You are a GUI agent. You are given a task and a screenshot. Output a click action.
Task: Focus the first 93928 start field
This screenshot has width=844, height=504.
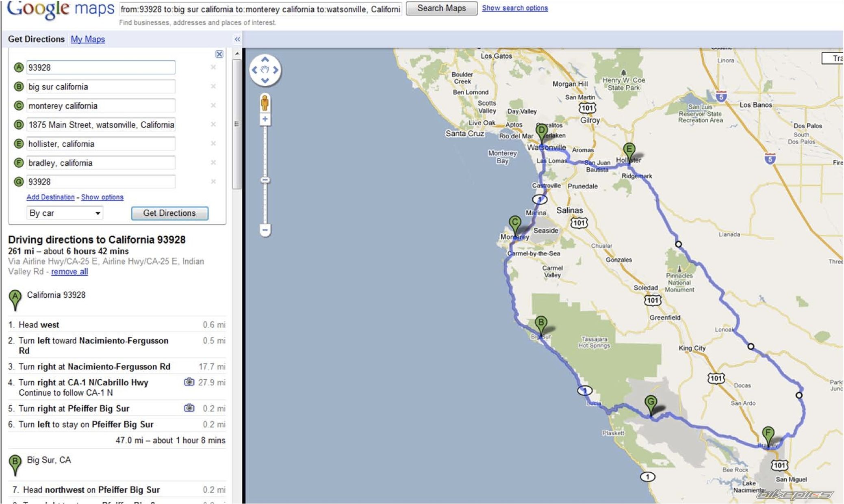click(x=101, y=67)
